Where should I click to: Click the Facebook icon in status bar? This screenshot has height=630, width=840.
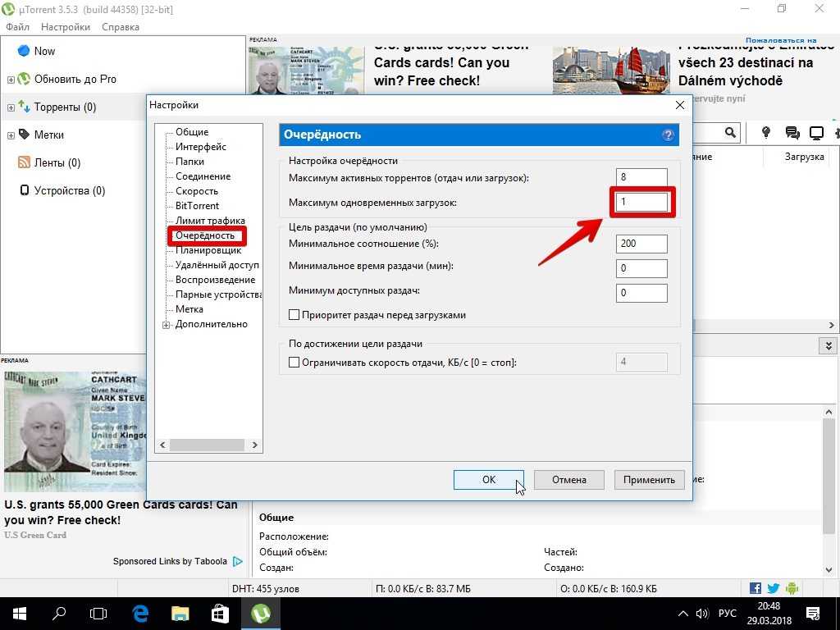point(756,588)
